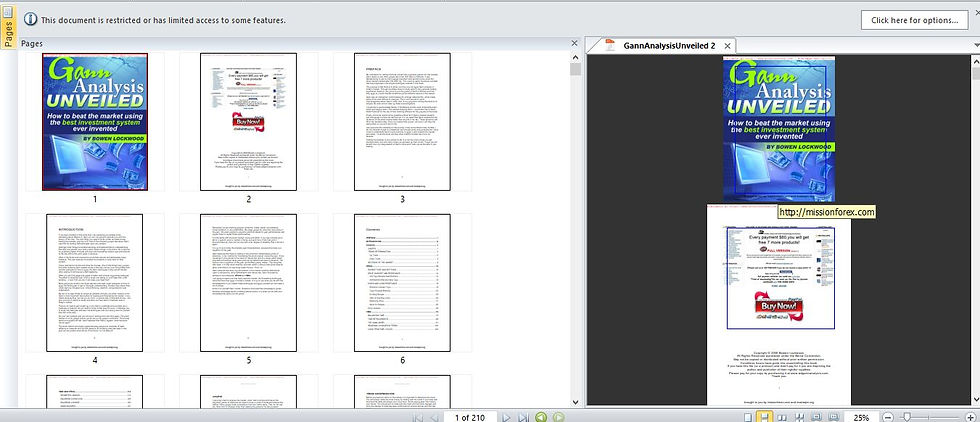Click the page number field '1 of 210'
The width and height of the screenshot is (980, 422).
pyautogui.click(x=470, y=417)
